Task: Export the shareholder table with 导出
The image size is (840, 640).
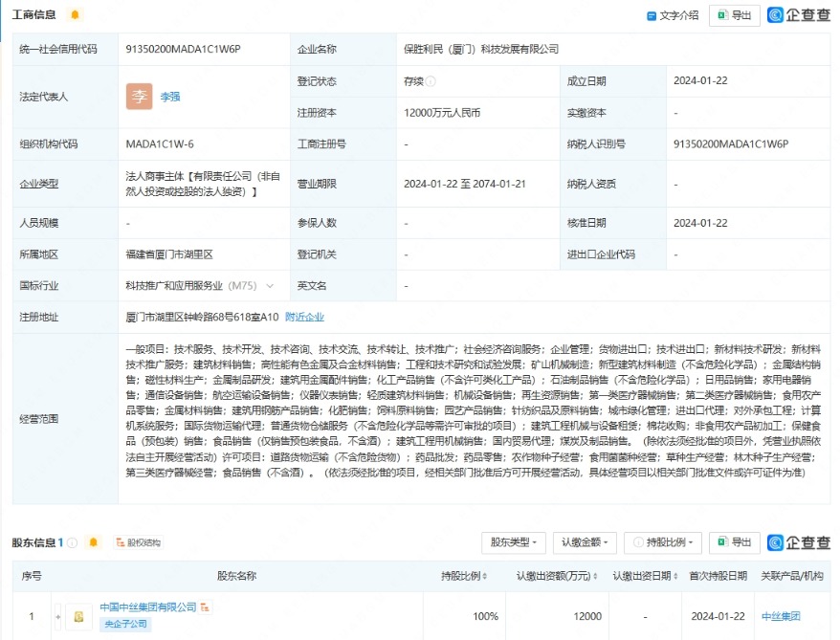Action: (x=734, y=542)
